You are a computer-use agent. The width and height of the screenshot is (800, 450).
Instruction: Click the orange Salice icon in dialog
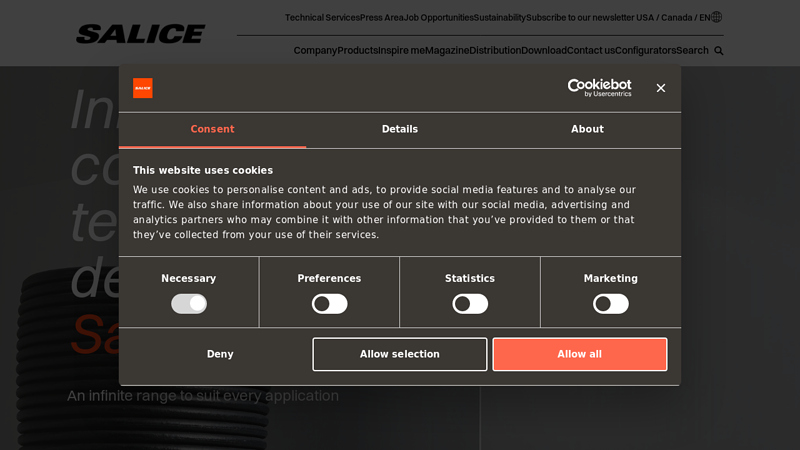click(x=143, y=88)
